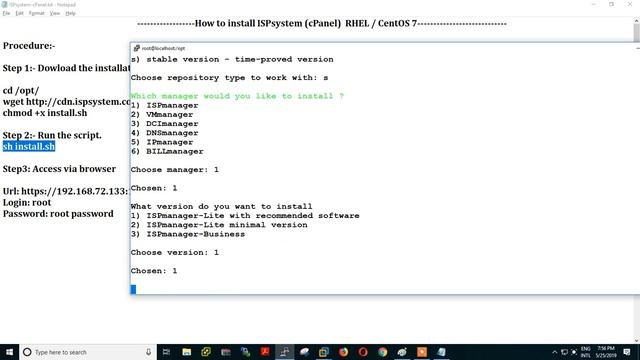Viewport: 640px width, 360px height.
Task: Click the microphone icon in the search box
Action: tap(148, 352)
